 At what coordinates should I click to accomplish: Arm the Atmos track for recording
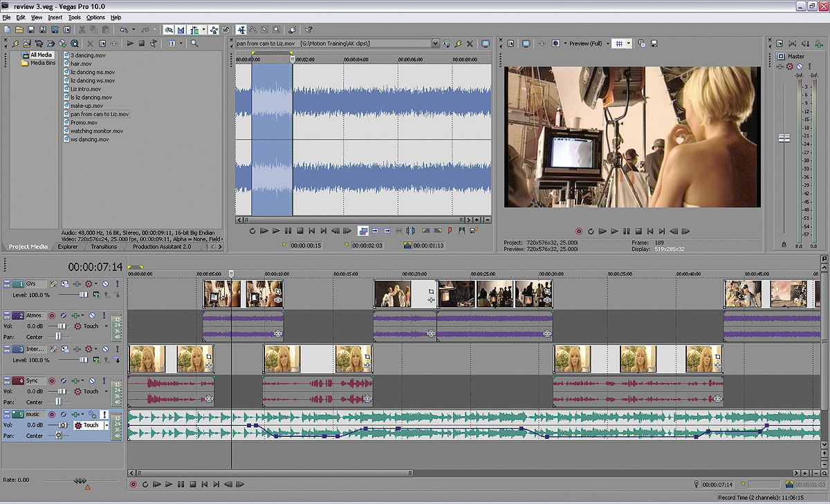[x=52, y=315]
